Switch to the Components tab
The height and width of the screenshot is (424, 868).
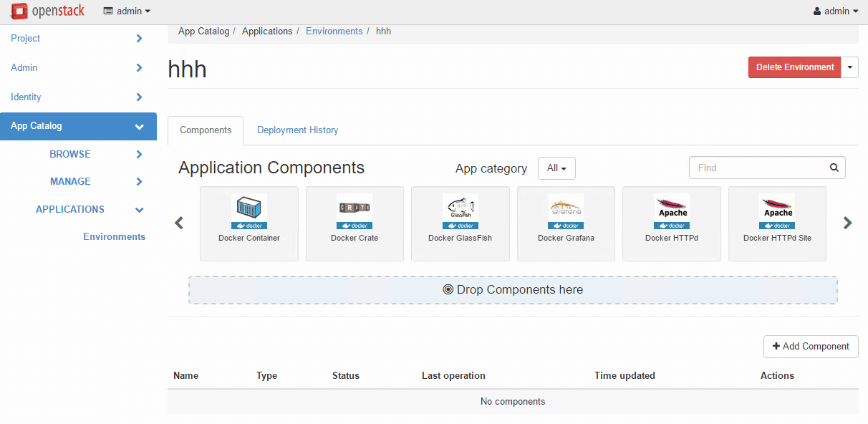[x=206, y=130]
